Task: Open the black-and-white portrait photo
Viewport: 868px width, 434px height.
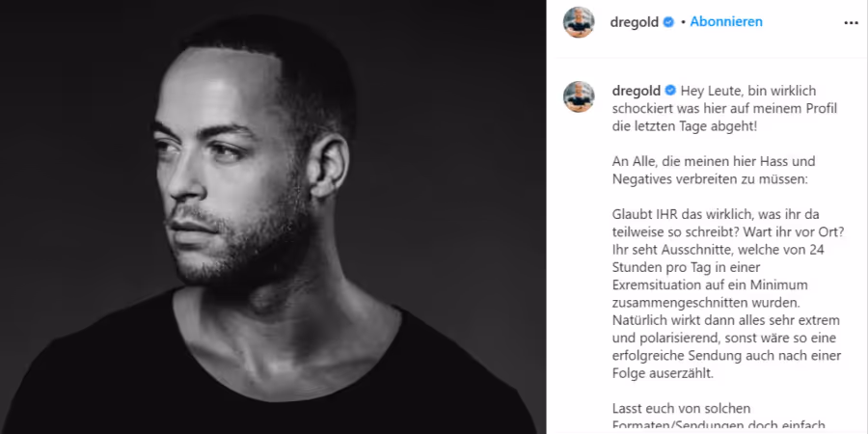Action: pos(272,217)
